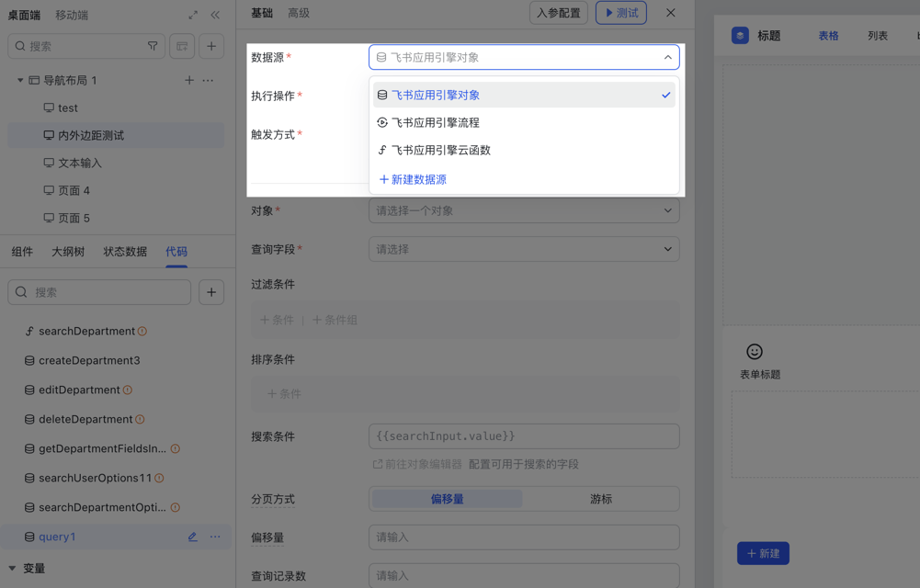Click the expand panel diagonal arrows icon
Viewport: 920px width, 588px height.
[x=193, y=16]
